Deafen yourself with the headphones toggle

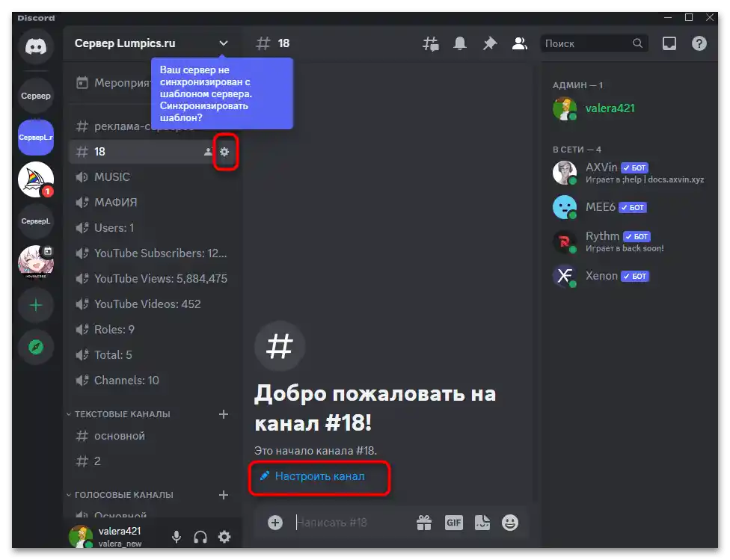[200, 537]
